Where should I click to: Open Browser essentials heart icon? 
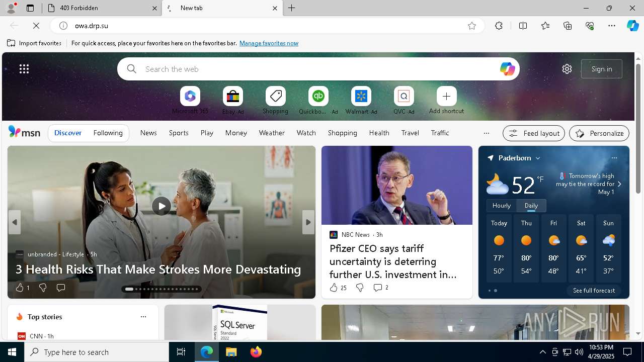(x=590, y=26)
